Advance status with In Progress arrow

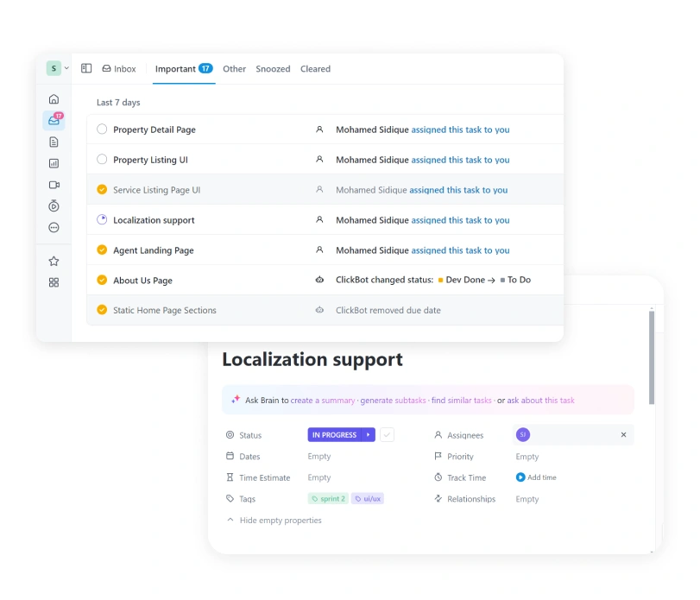[369, 435]
